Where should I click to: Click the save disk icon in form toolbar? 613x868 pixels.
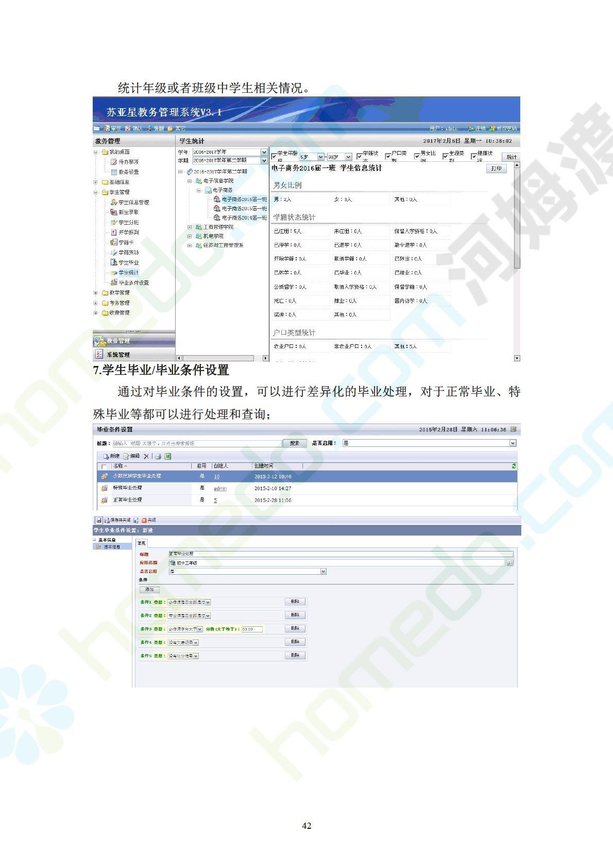(x=98, y=520)
